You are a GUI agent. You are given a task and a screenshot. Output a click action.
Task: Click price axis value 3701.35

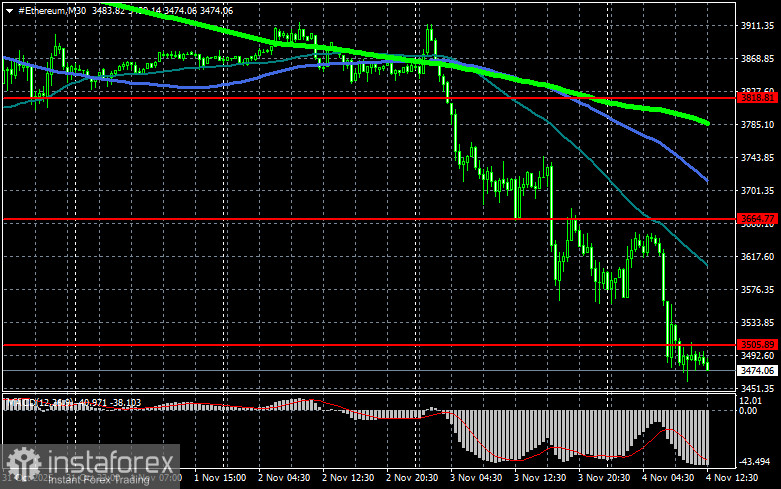[x=758, y=191]
